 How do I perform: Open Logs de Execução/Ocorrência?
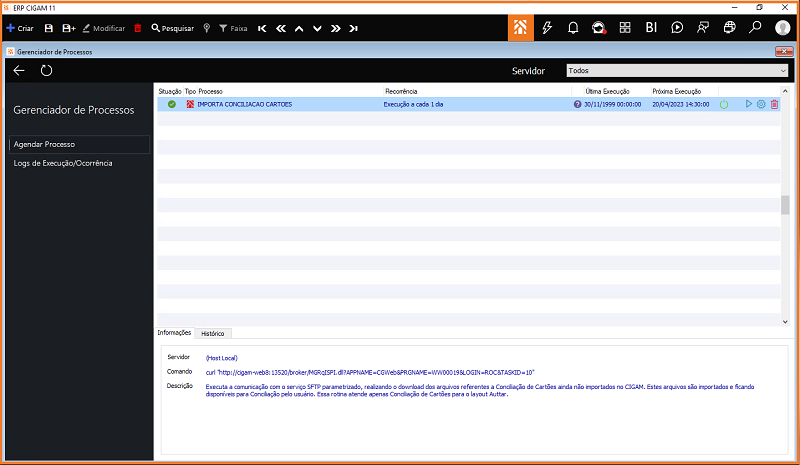63,163
